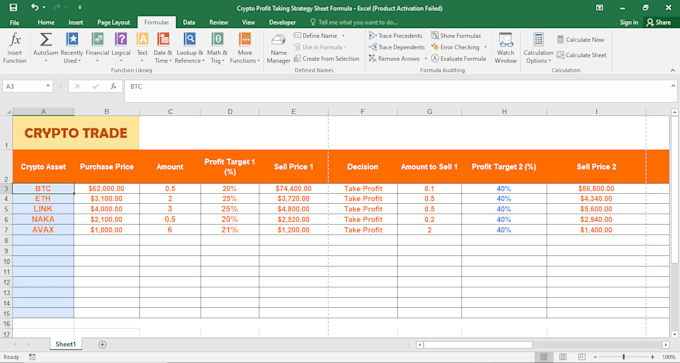Click Remove Arrows

[x=394, y=58]
